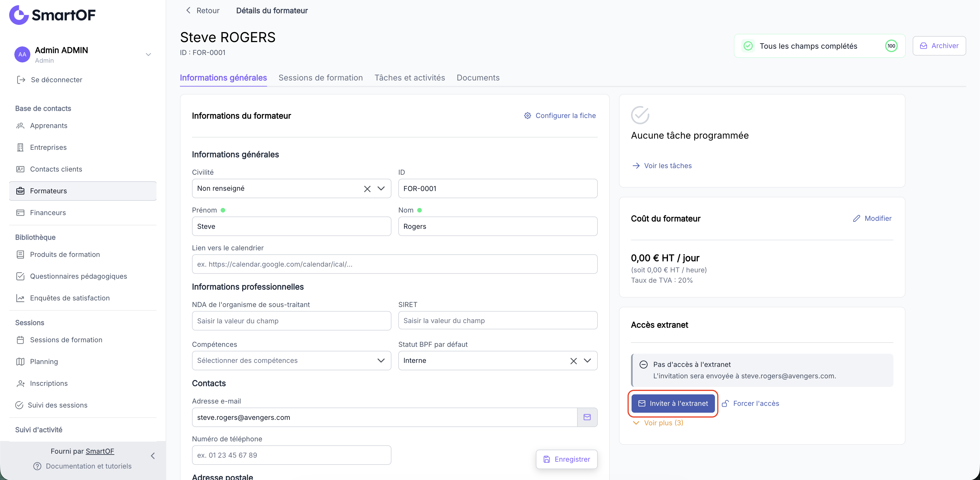This screenshot has width=980, height=480.
Task: Open Produits de formation
Action: click(x=83, y=254)
